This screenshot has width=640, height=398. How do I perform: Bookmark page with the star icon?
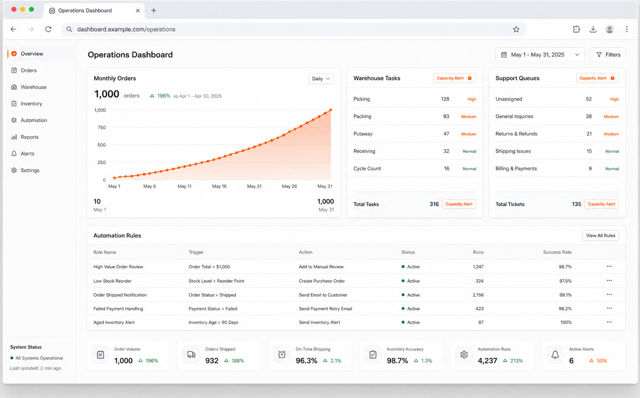tap(516, 29)
